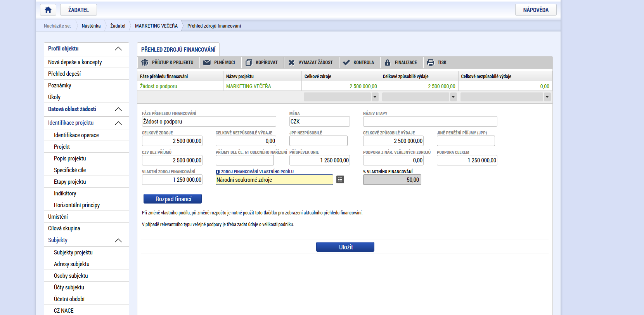Collapse the Profil objektu section
The width and height of the screenshot is (644, 315).
[x=118, y=49]
